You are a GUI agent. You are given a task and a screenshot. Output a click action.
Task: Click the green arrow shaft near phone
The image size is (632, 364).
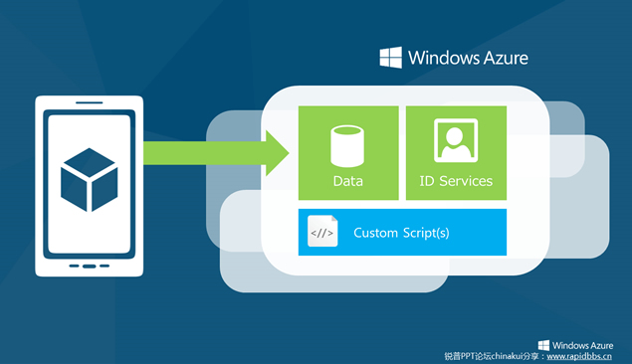tap(204, 153)
